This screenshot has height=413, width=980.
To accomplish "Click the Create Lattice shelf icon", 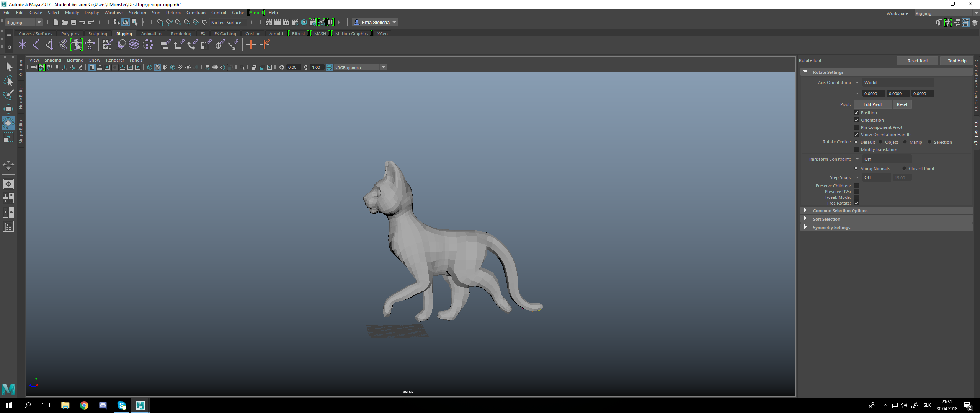I will [134, 45].
